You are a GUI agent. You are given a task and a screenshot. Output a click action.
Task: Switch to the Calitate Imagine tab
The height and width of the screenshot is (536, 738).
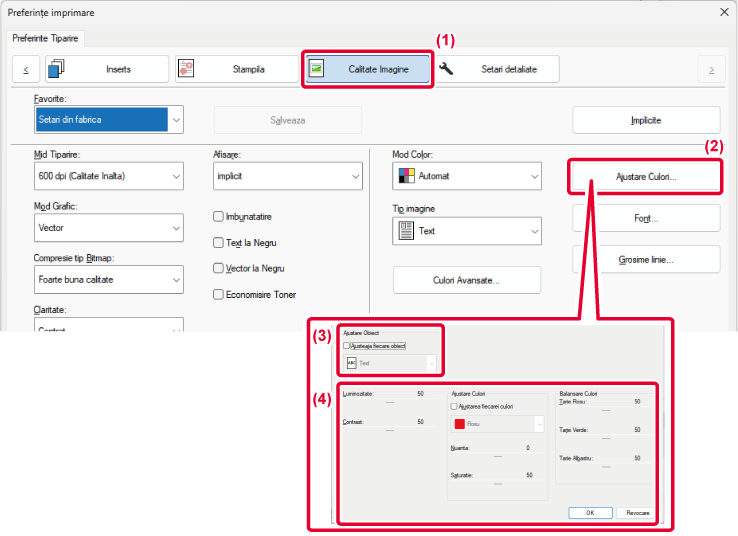click(367, 69)
